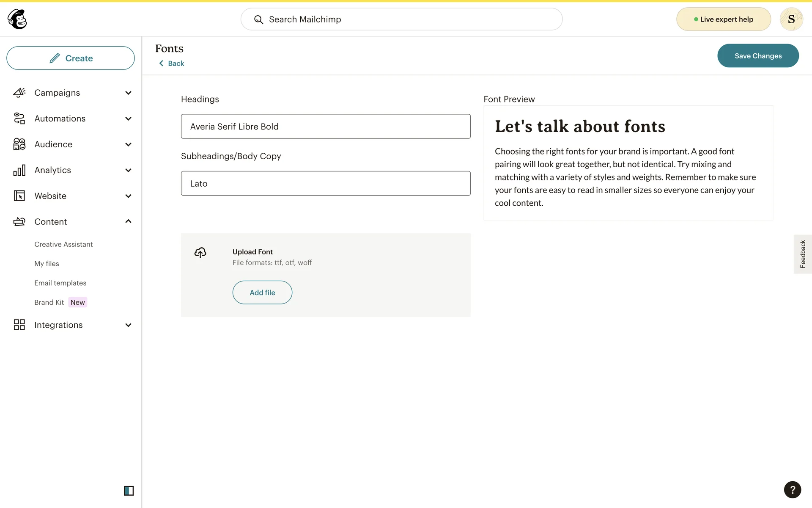This screenshot has height=508, width=812.
Task: Click the Campaigns megaphone icon
Action: pyautogui.click(x=19, y=93)
